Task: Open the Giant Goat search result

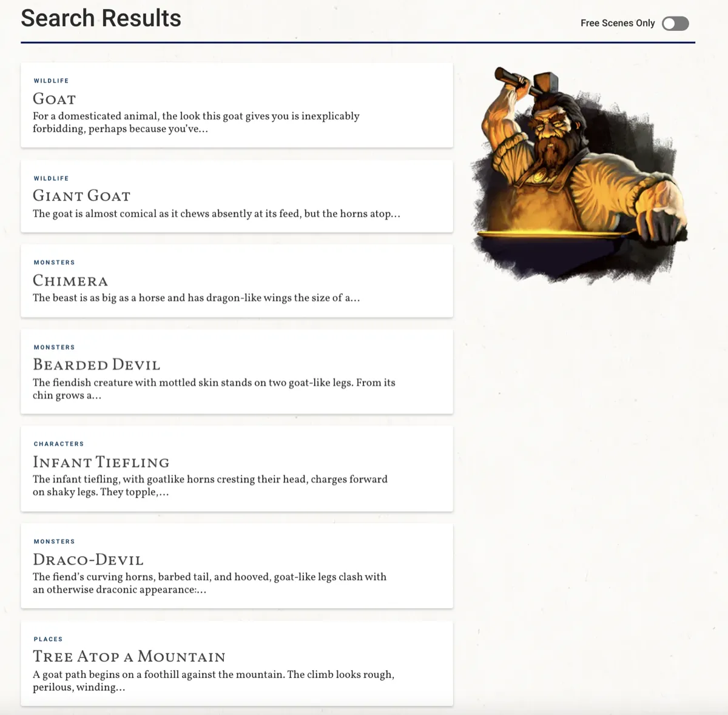Action: coord(237,196)
